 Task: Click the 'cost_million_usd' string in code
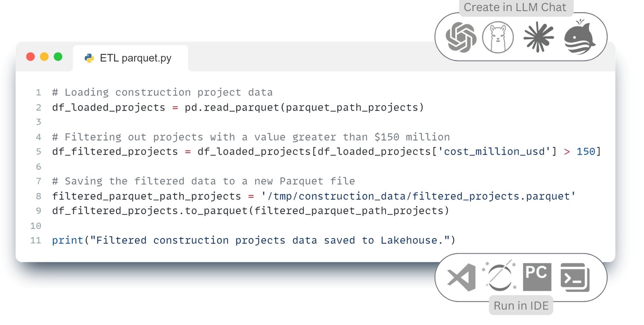coord(494,152)
